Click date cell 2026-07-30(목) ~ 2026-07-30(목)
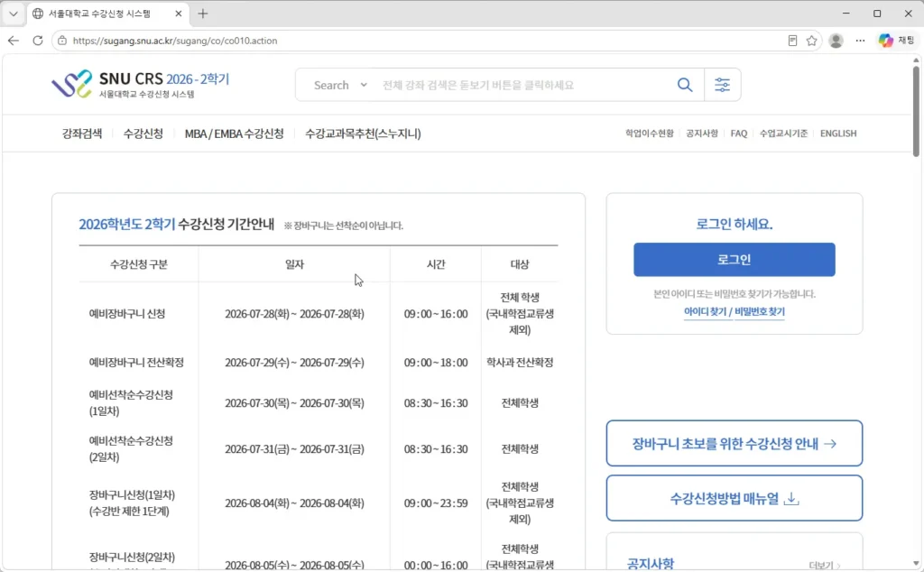The image size is (924, 572). point(294,403)
